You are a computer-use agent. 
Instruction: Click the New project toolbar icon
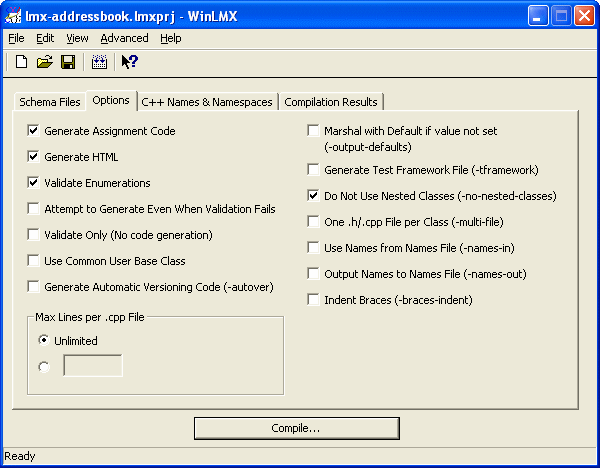pyautogui.click(x=21, y=62)
